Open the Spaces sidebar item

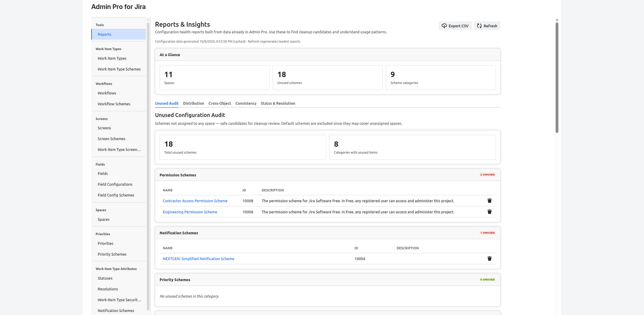119,219
